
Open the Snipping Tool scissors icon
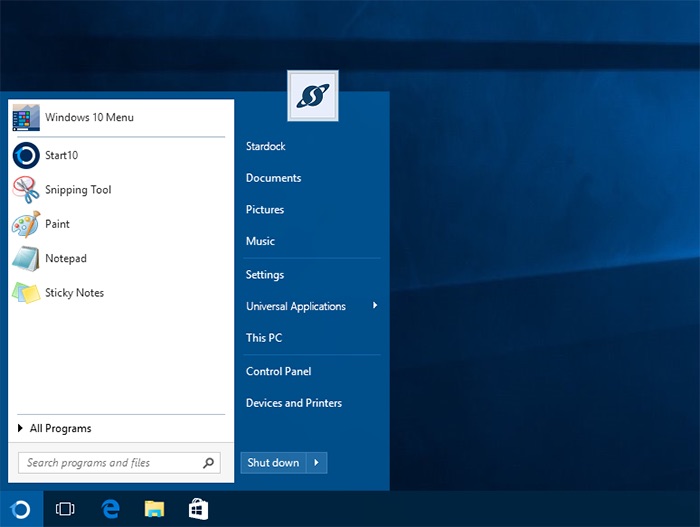pyautogui.click(x=26, y=190)
